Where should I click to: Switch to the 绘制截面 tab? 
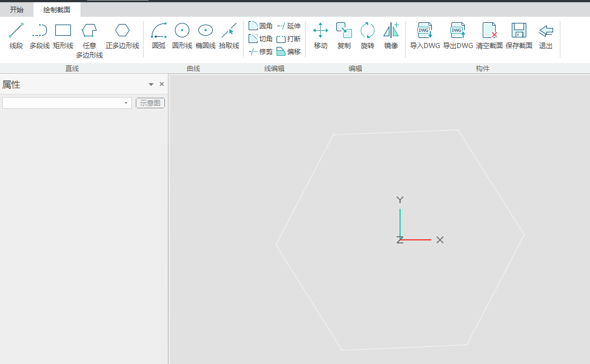tap(57, 9)
